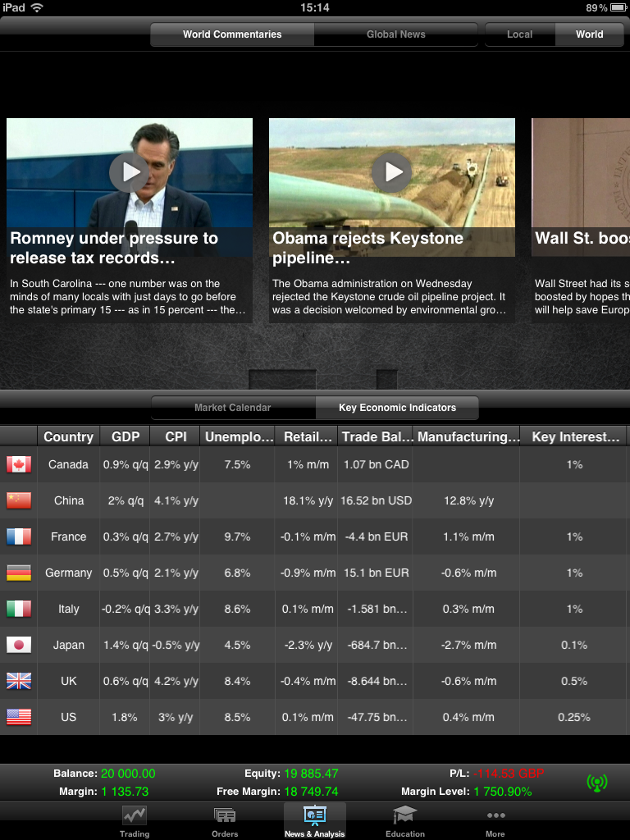Screen dimensions: 630x840
Task: Select the Key Interest column header
Action: point(575,436)
